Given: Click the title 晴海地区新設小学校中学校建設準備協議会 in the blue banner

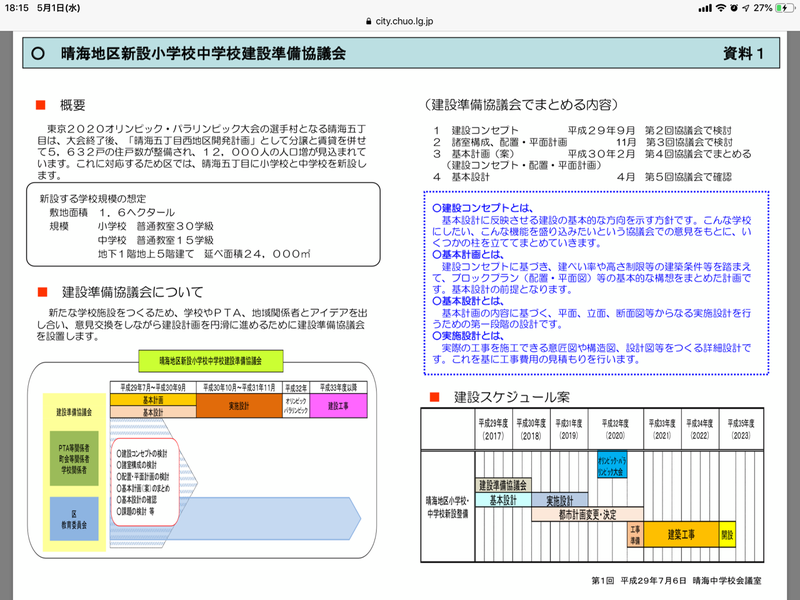Looking at the screenshot, I should (203, 53).
